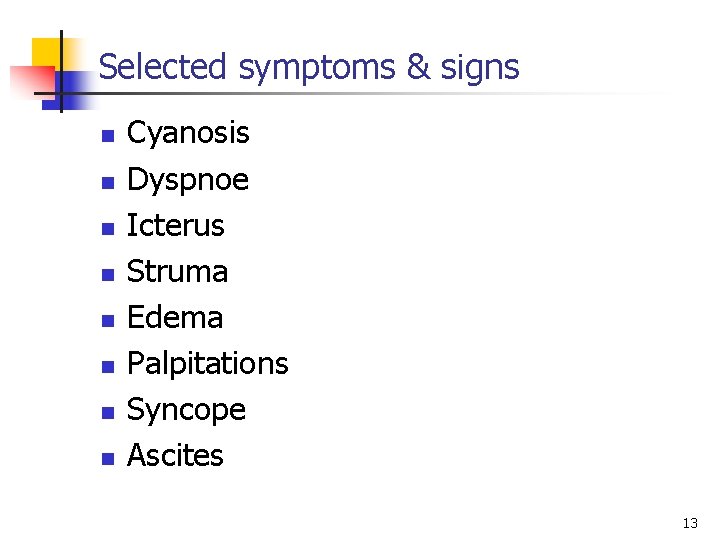Select the bullet marker before Syncope

[x=108, y=412]
